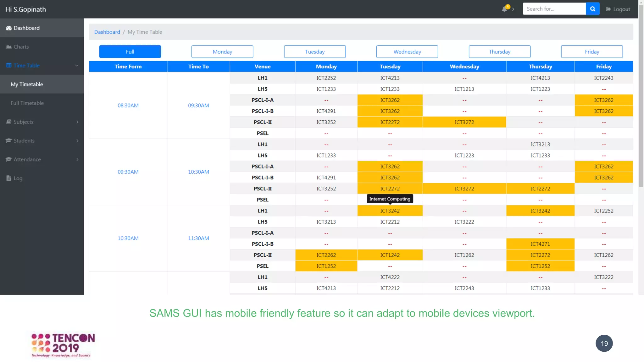This screenshot has height=362, width=644.
Task: Click ICT2243 in Friday column first row
Action: (604, 78)
